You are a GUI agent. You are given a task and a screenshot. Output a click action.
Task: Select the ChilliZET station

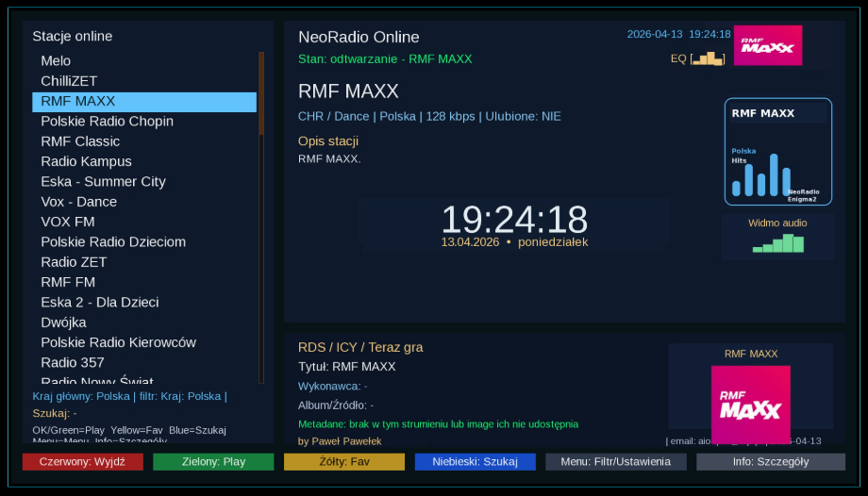coord(144,81)
